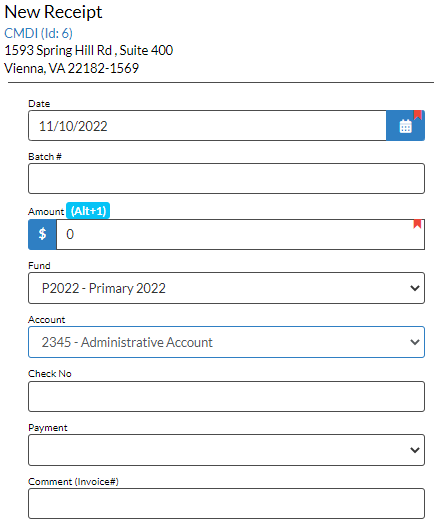
Task: Click into the Comment (Invoice#) text box
Action: tap(226, 504)
